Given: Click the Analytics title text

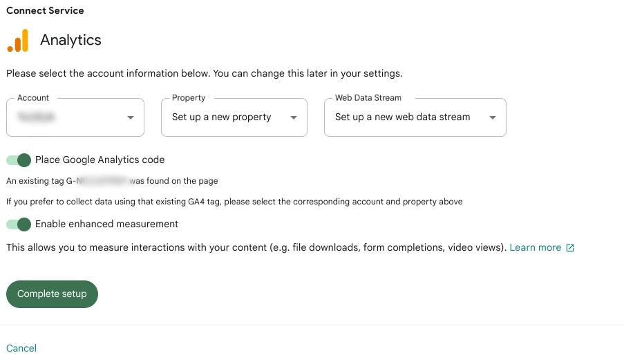Looking at the screenshot, I should pyautogui.click(x=71, y=40).
